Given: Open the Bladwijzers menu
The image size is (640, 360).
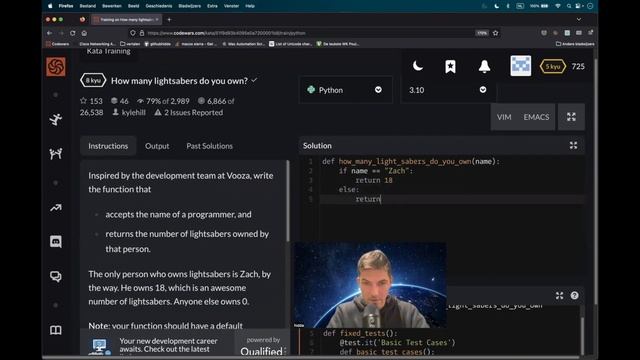Looking at the screenshot, I should (x=190, y=6).
